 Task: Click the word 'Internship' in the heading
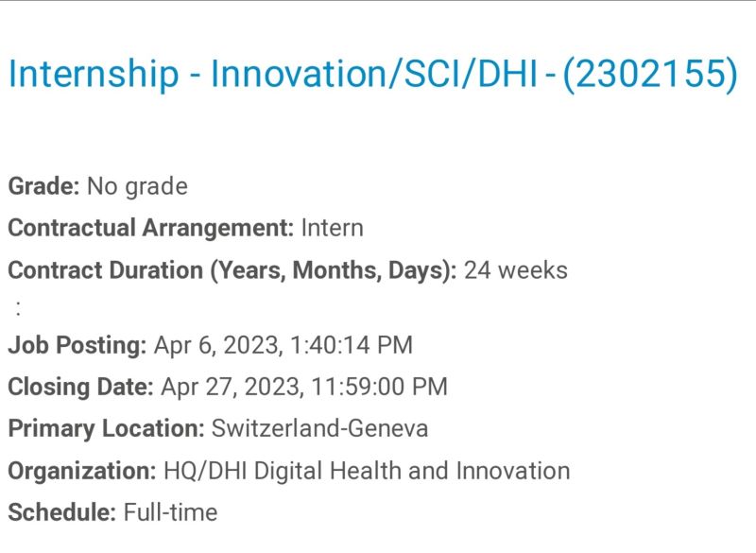[94, 74]
